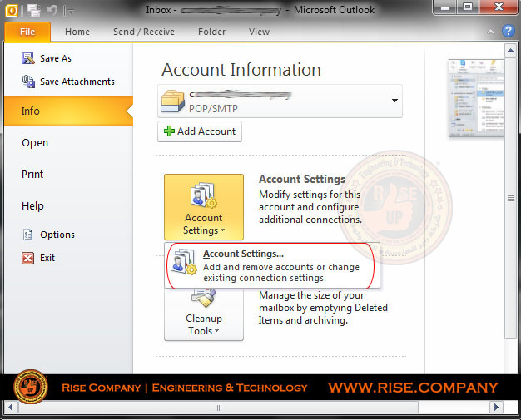Open the Send / Receive tab
This screenshot has height=420, width=521.
(x=144, y=32)
